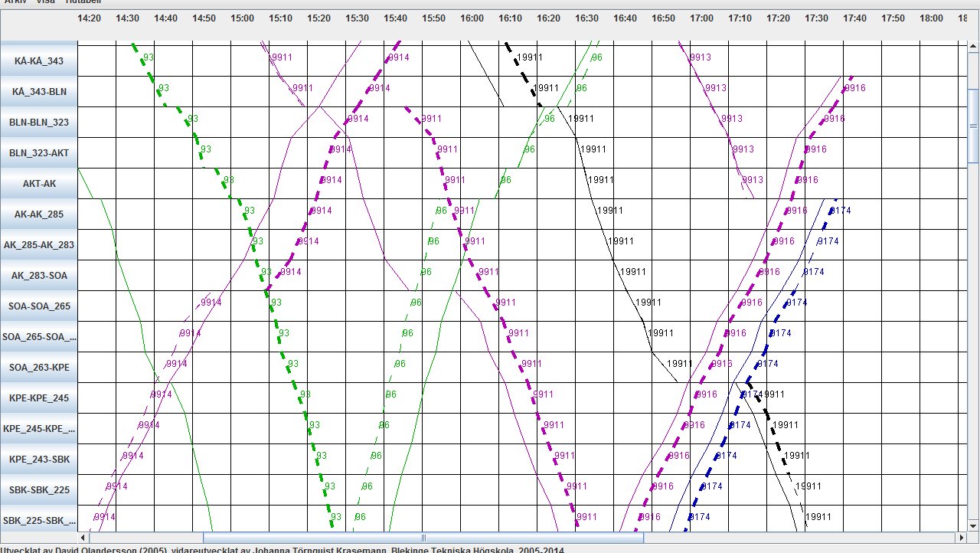This screenshot has width=980, height=553.
Task: Click the SOA_263-KPE row header
Action: tap(39, 367)
